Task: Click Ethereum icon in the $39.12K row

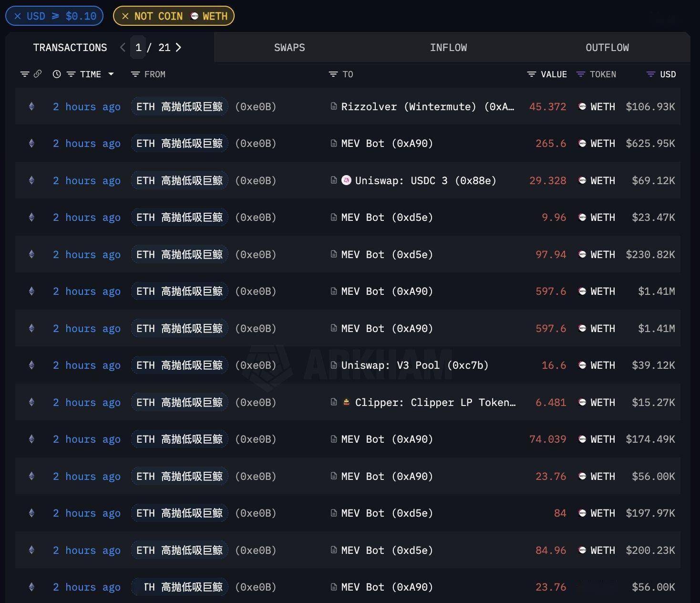Action: (x=31, y=365)
